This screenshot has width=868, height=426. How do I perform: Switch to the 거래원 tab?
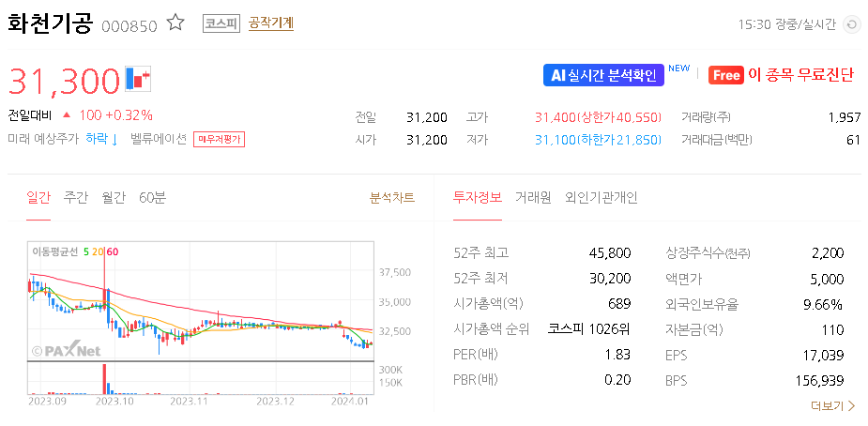point(533,197)
